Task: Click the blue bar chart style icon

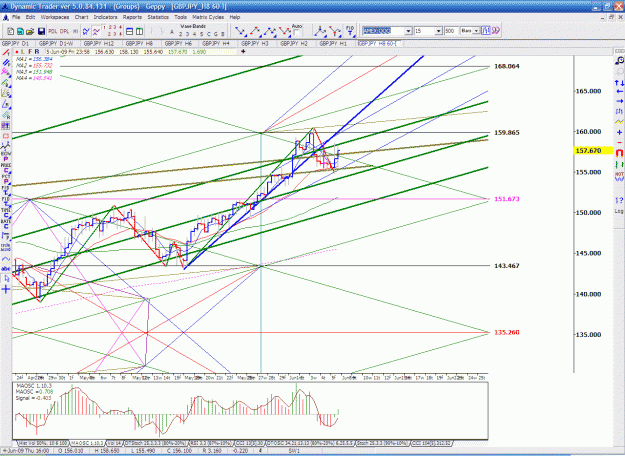Action: (485, 31)
